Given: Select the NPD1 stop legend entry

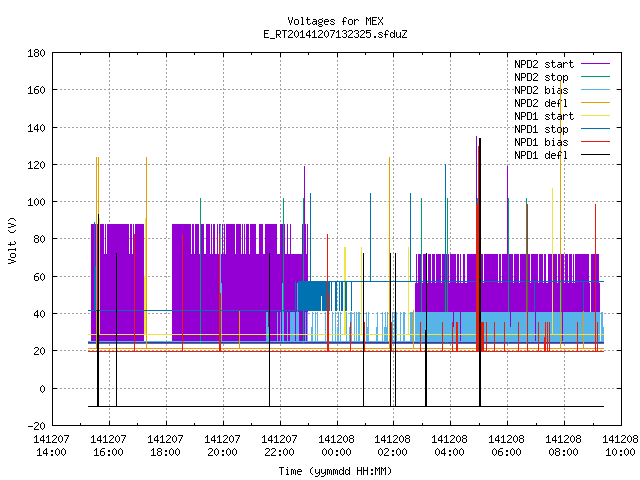Looking at the screenshot, I should pos(541,129).
